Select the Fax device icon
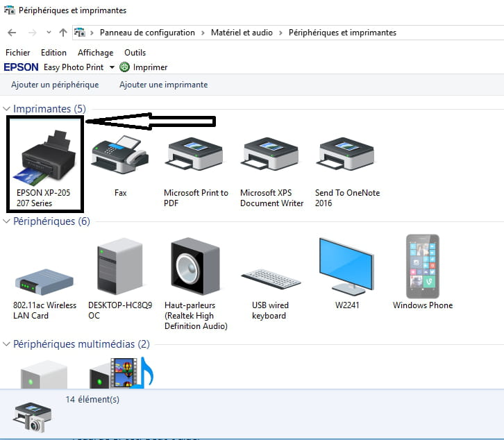 tap(119, 155)
